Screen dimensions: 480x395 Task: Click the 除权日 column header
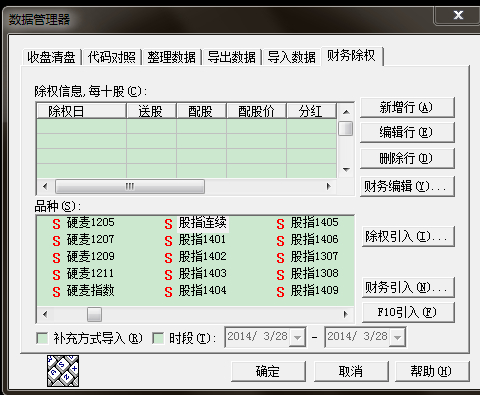pyautogui.click(x=81, y=111)
